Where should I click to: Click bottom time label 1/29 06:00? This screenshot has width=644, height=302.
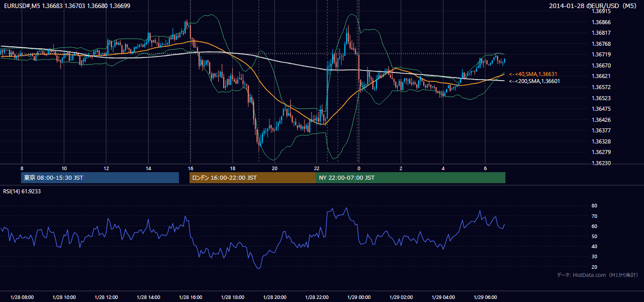click(x=485, y=297)
